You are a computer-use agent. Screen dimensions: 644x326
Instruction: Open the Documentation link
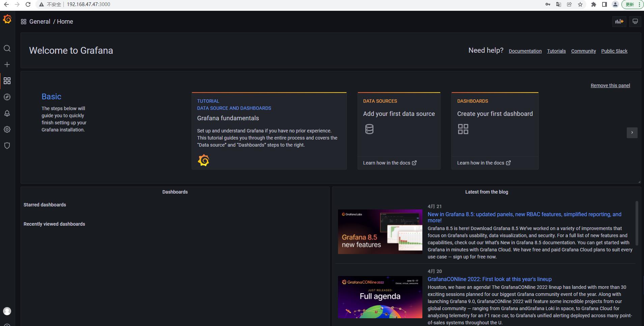[x=525, y=51]
